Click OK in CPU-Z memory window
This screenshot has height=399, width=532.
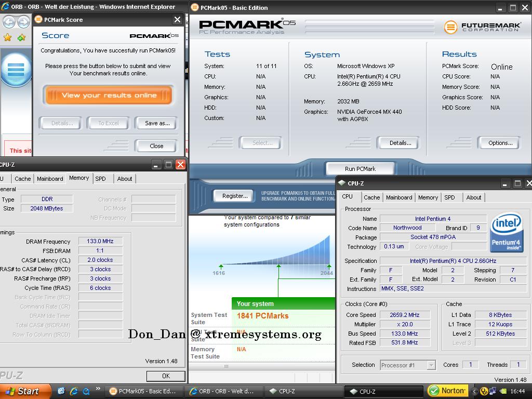[x=166, y=376]
